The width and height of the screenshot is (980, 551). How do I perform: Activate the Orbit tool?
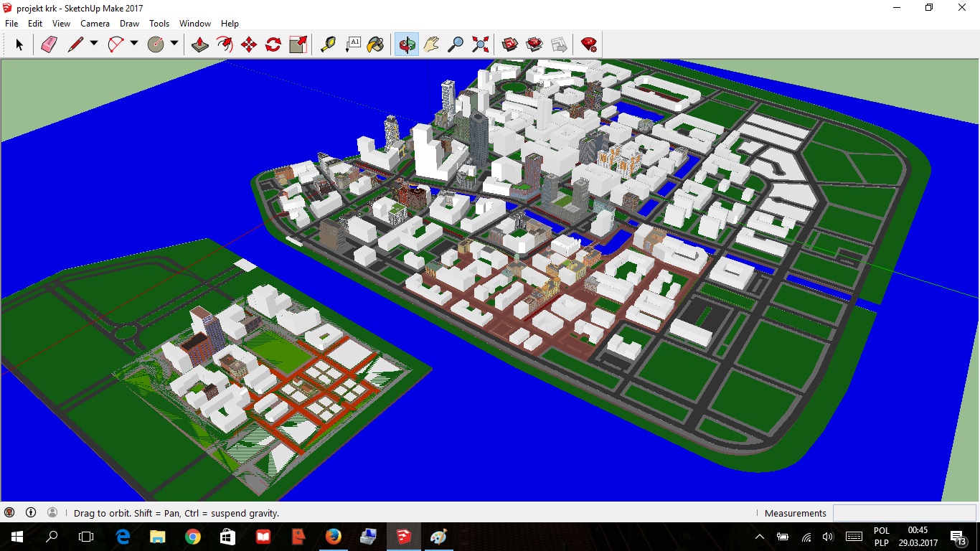click(407, 45)
